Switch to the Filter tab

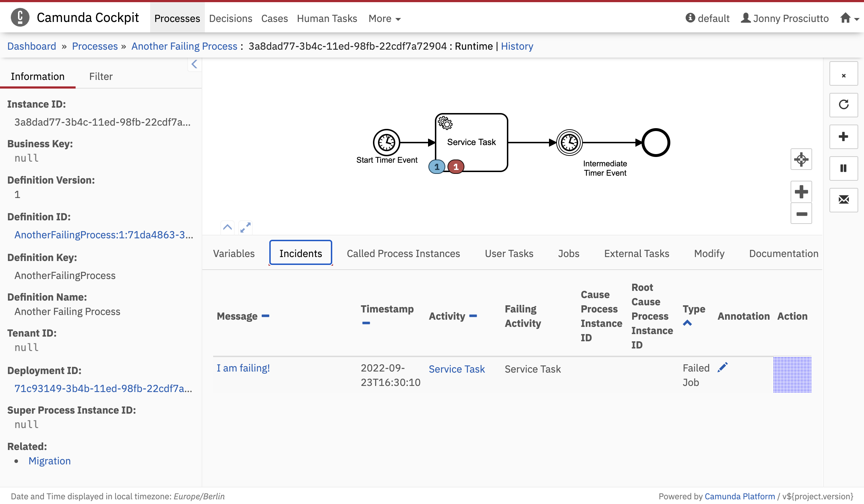click(101, 76)
